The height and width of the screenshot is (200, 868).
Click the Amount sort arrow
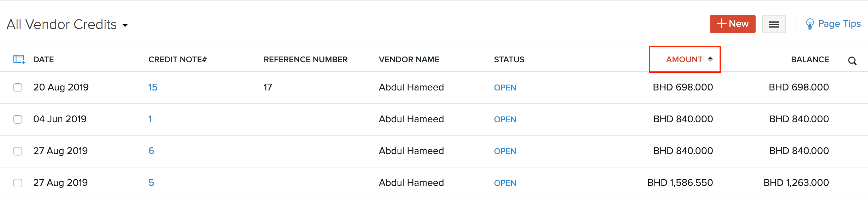tap(710, 59)
